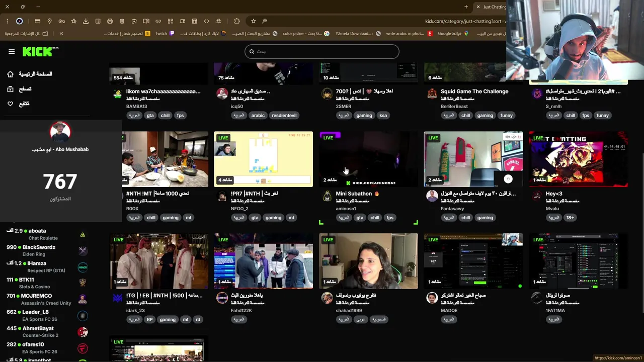Viewport: 644px width, 362px height.
Task: Click the location pin toolbar icon
Action: pos(49,21)
